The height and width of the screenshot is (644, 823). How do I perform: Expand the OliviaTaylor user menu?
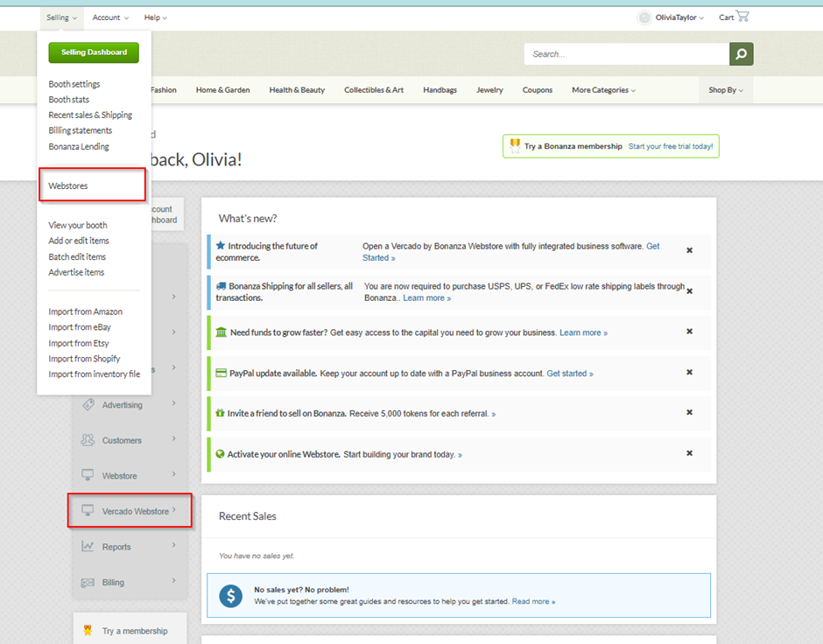click(x=679, y=17)
